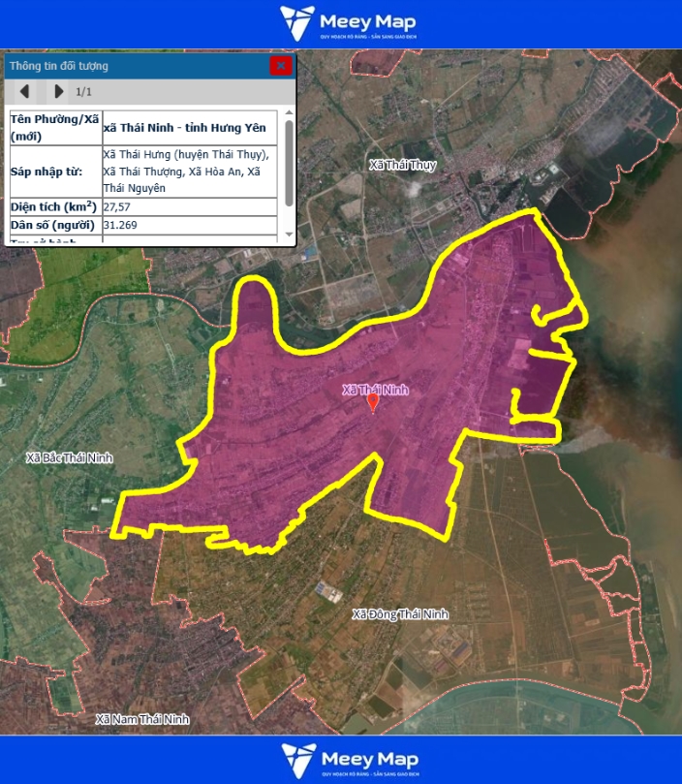Select the Xã Bắc Thái Ninh map label
This screenshot has height=784, width=682.
pyautogui.click(x=70, y=457)
